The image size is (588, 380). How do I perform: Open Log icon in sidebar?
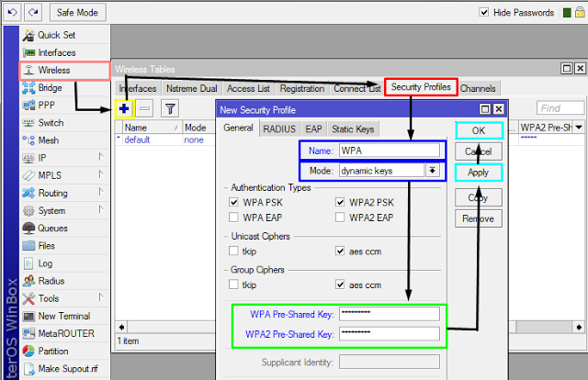tap(28, 263)
